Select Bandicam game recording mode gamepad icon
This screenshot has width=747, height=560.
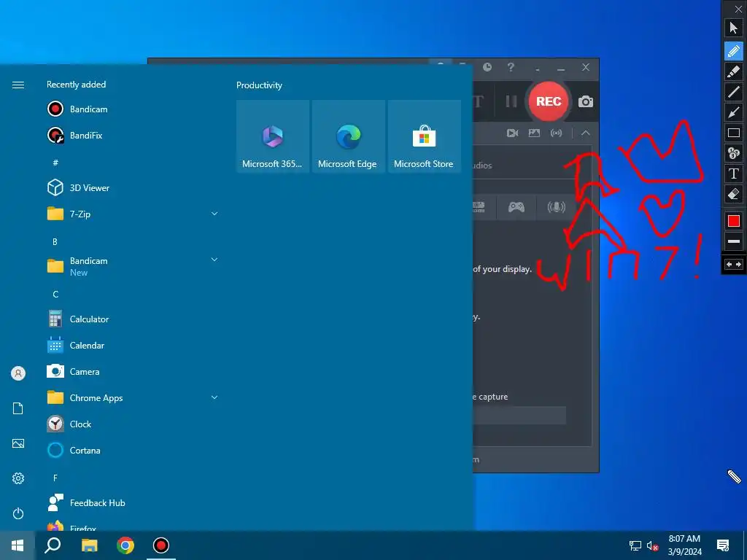click(x=516, y=206)
